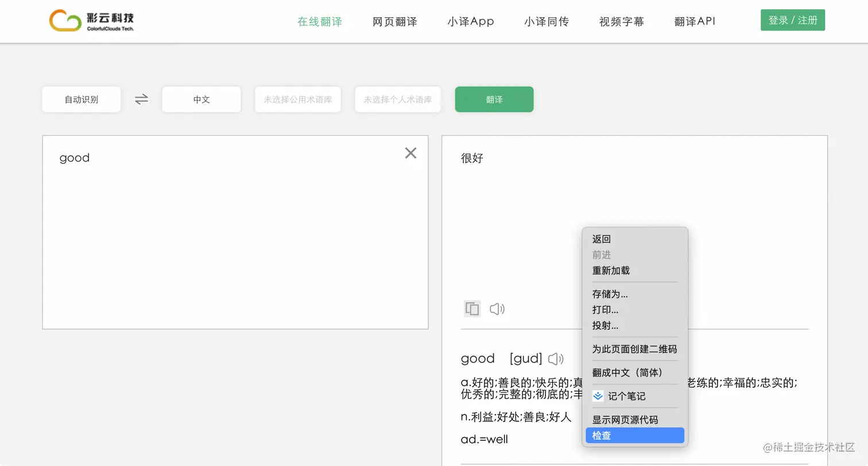
Task: Select the 在线翻译 navigation tab
Action: 320,21
